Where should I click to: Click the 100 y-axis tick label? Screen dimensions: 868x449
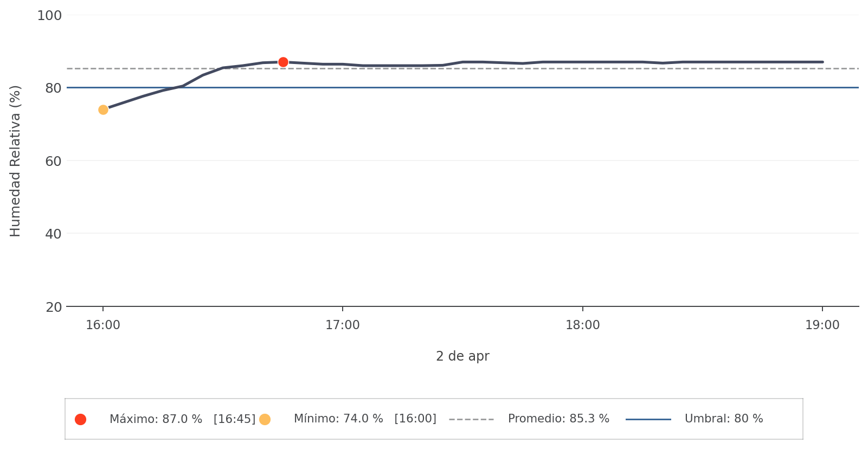point(49,16)
